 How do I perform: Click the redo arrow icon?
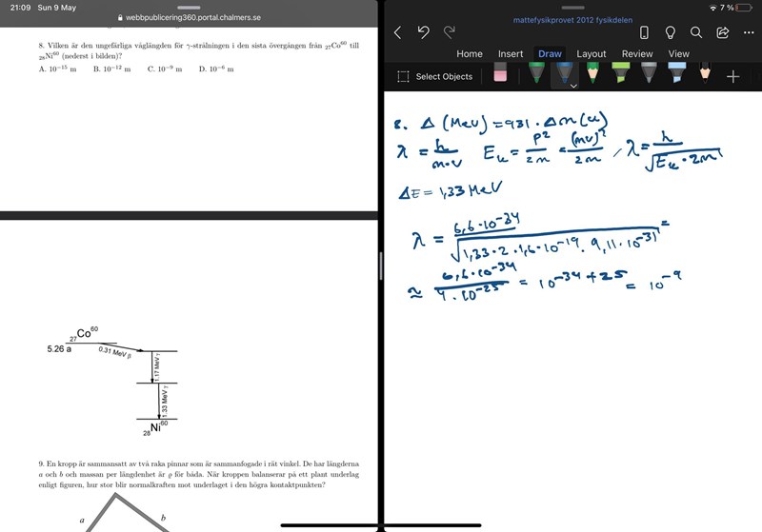450,32
